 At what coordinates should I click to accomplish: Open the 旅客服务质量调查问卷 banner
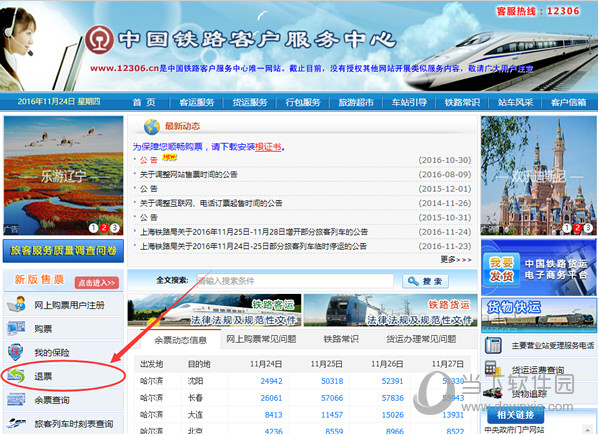click(x=63, y=251)
